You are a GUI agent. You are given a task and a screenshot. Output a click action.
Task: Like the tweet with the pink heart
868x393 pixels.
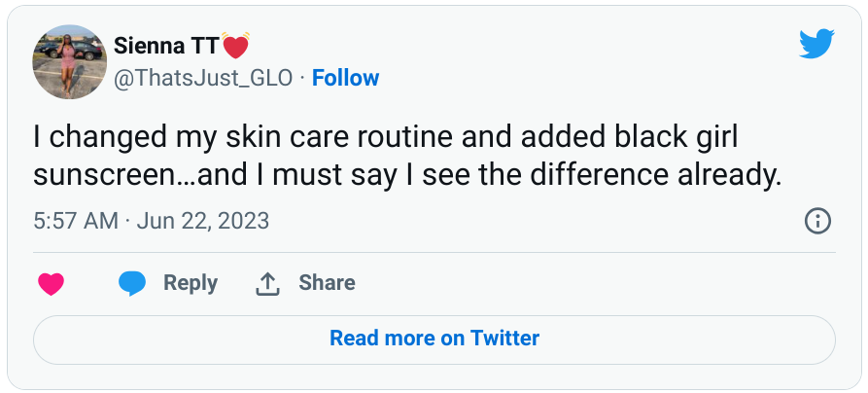point(51,284)
